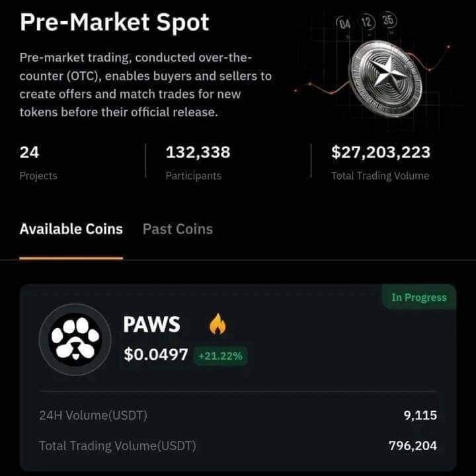Click the 796,204 total volume value

[x=413, y=446]
